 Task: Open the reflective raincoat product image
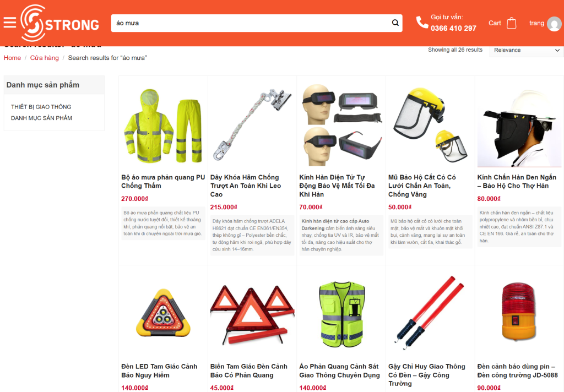tap(163, 125)
